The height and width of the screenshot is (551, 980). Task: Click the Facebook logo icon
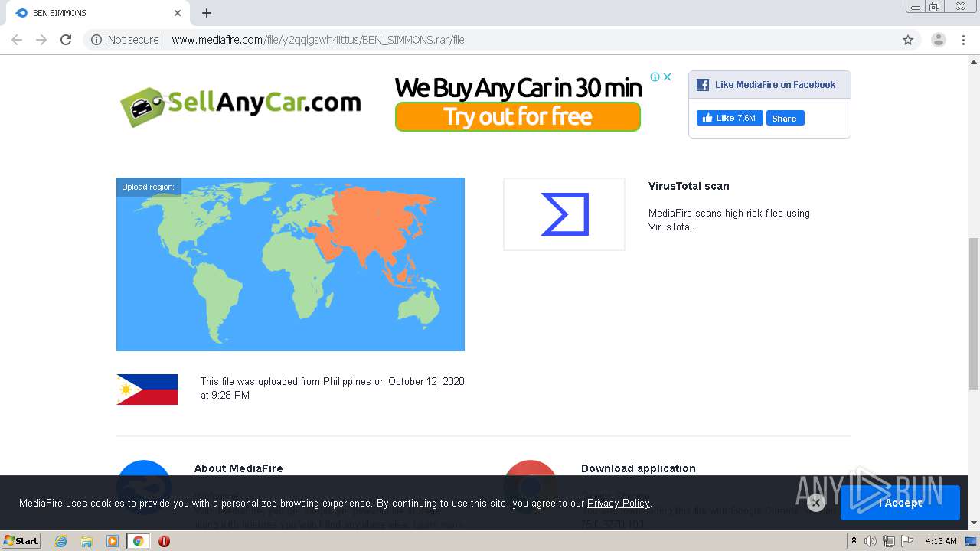tap(703, 85)
